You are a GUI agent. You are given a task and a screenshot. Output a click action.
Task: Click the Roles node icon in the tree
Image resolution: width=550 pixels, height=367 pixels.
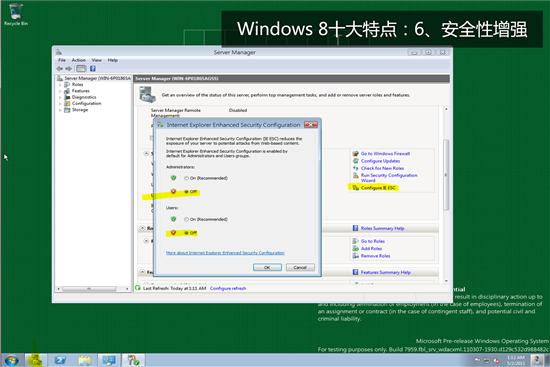pos(67,85)
